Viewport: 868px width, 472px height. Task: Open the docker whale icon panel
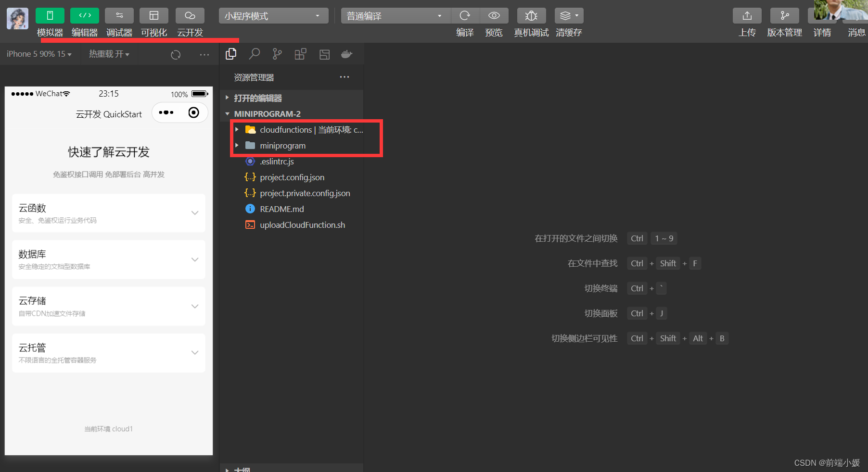(x=347, y=54)
